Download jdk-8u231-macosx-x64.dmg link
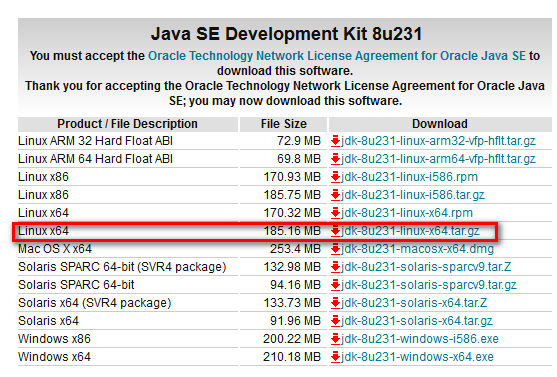 [x=417, y=249]
